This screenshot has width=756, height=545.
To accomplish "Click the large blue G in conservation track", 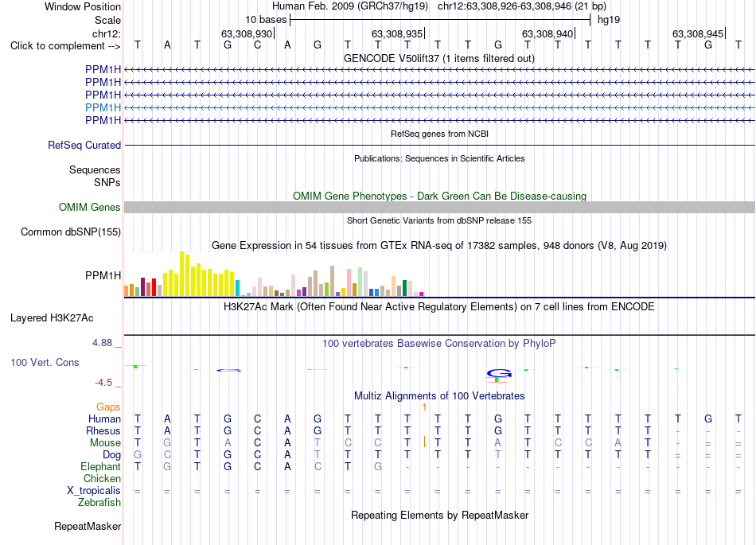I will click(498, 373).
